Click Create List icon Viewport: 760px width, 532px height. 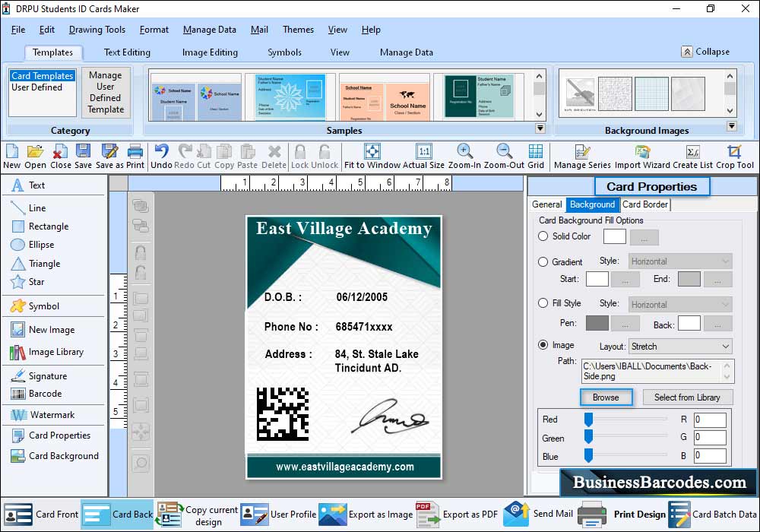692,156
